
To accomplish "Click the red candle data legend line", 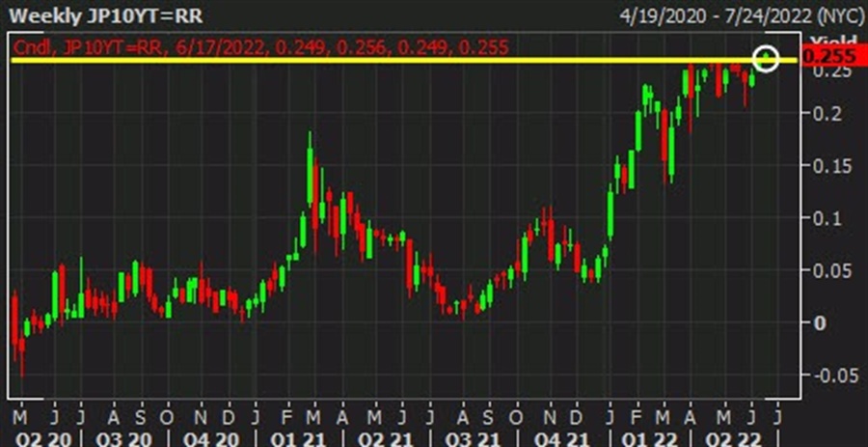I will coord(260,48).
